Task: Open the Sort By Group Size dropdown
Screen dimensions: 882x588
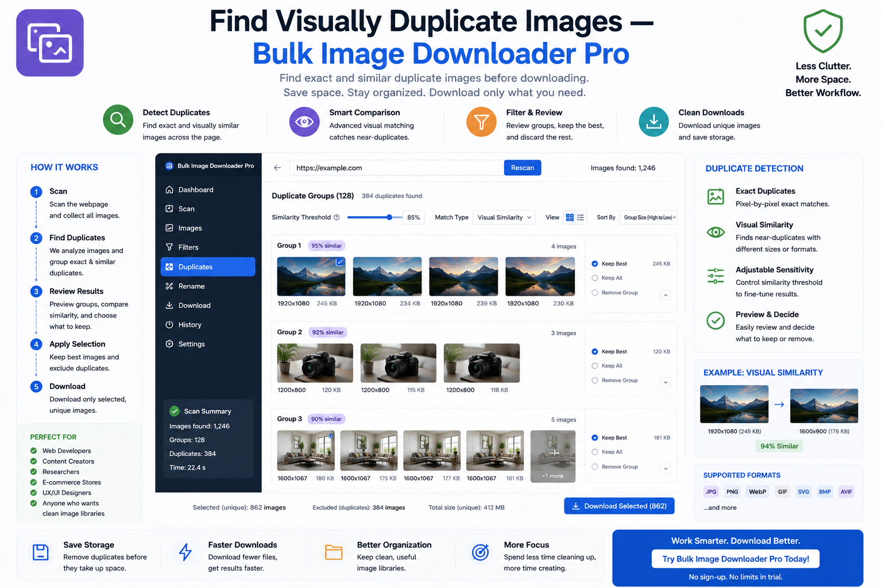Action: tap(649, 218)
